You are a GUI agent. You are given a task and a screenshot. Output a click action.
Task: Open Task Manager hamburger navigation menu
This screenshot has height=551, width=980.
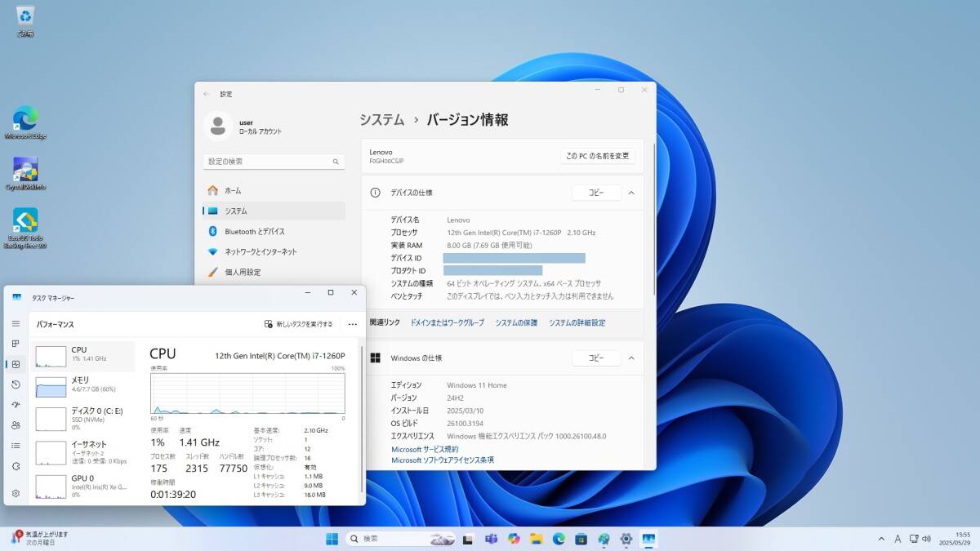(16, 323)
